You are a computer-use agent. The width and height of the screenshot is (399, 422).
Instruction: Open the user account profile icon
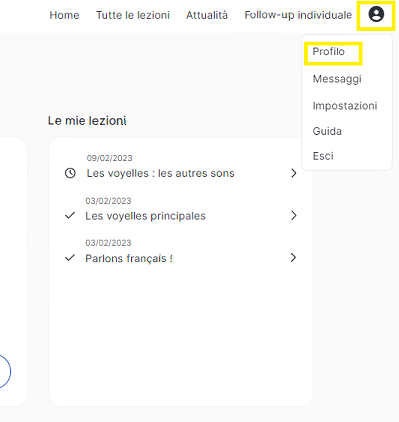(x=376, y=15)
